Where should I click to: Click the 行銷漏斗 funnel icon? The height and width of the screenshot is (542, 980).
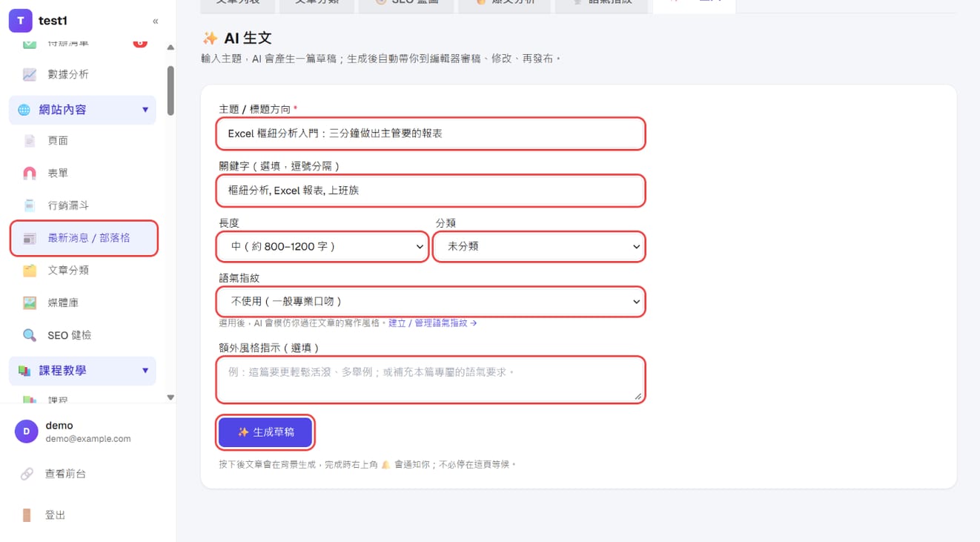[30, 205]
